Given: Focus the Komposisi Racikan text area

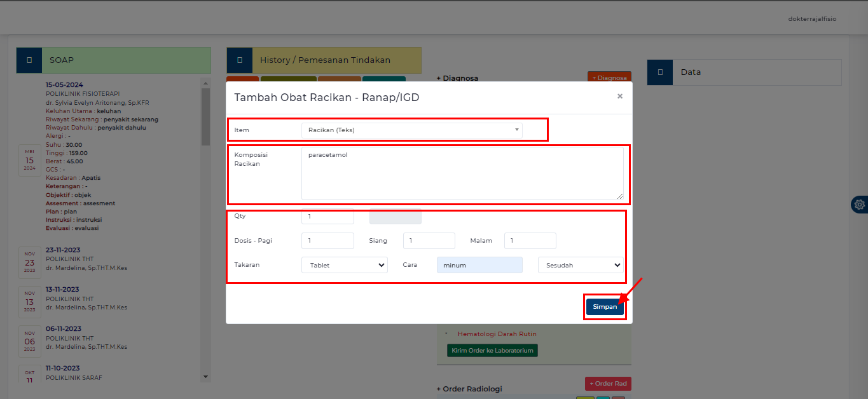Looking at the screenshot, I should tap(462, 173).
